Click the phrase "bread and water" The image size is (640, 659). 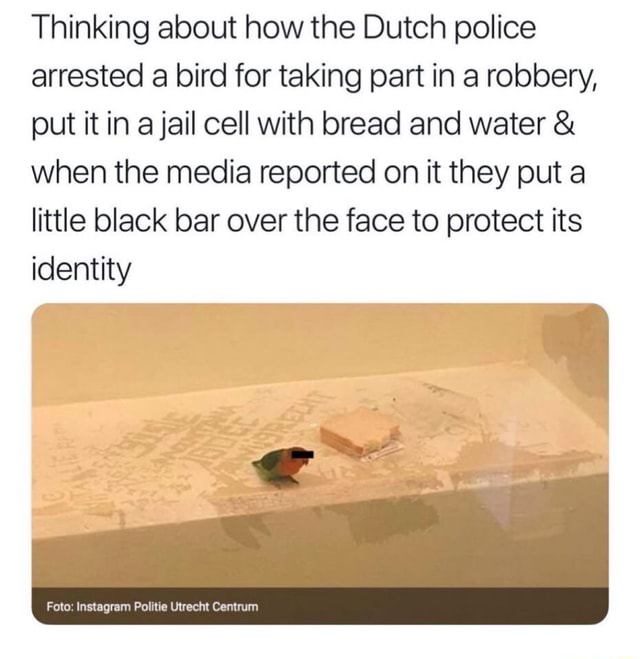tap(434, 125)
